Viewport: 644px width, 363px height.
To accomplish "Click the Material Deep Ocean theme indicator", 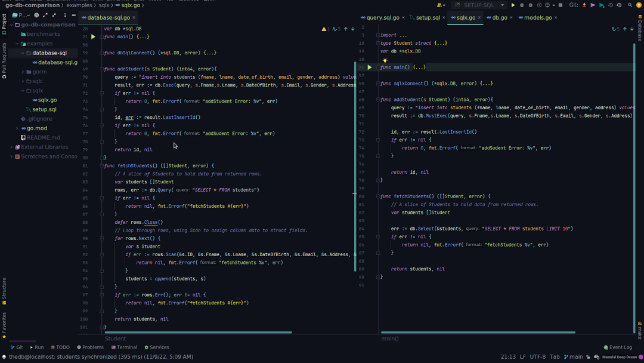I will [620, 357].
